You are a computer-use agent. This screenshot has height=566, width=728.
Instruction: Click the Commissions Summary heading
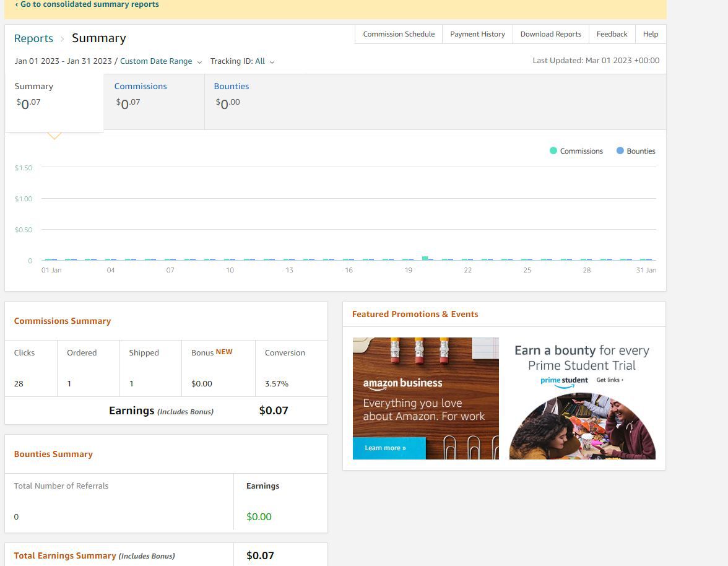pos(62,321)
